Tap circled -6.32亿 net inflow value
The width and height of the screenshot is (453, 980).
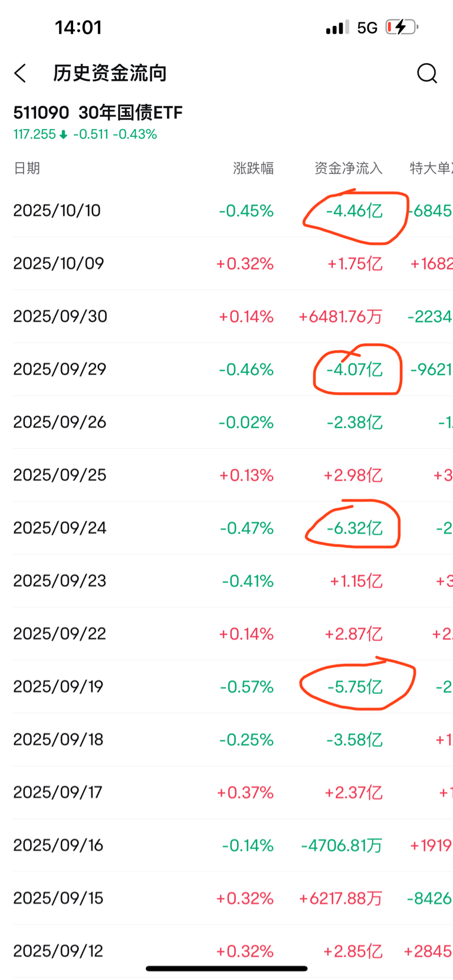(x=354, y=528)
